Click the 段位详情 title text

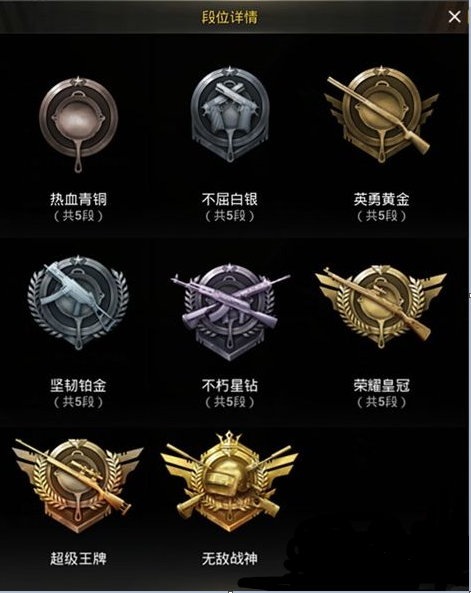[x=230, y=17]
